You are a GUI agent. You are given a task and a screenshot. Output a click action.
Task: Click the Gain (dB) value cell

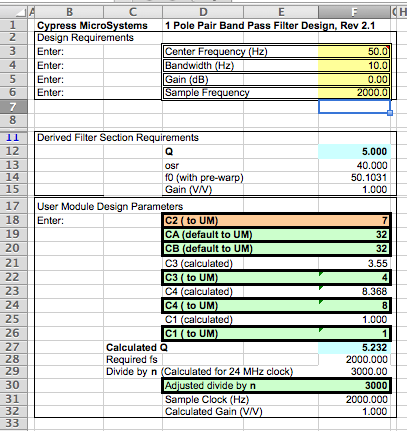coord(354,79)
